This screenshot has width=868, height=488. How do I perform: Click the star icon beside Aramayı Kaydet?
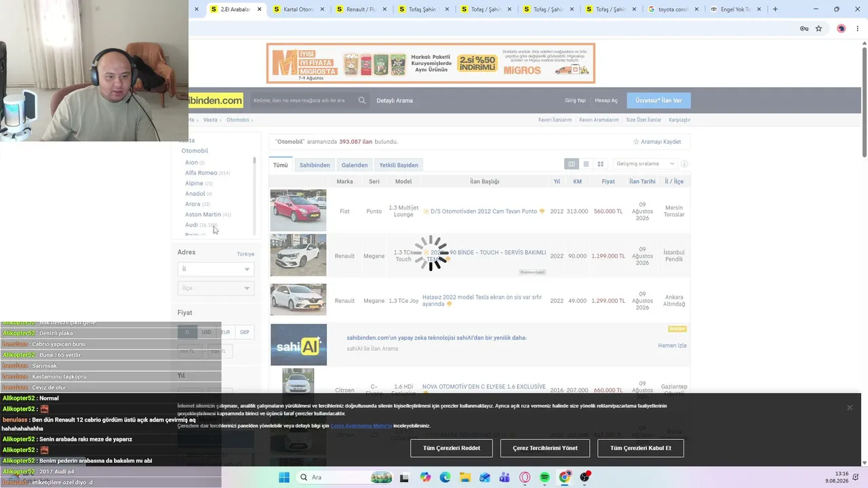click(x=636, y=142)
